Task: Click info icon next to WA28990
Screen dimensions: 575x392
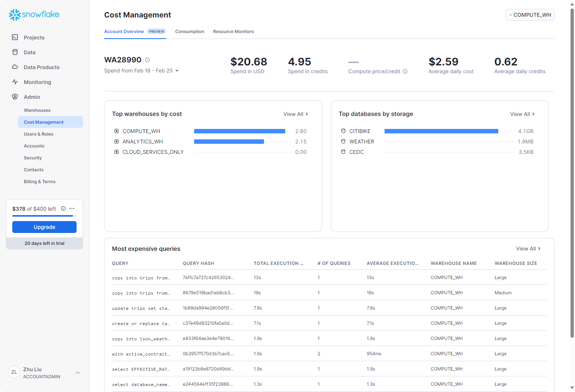Action: 147,60
